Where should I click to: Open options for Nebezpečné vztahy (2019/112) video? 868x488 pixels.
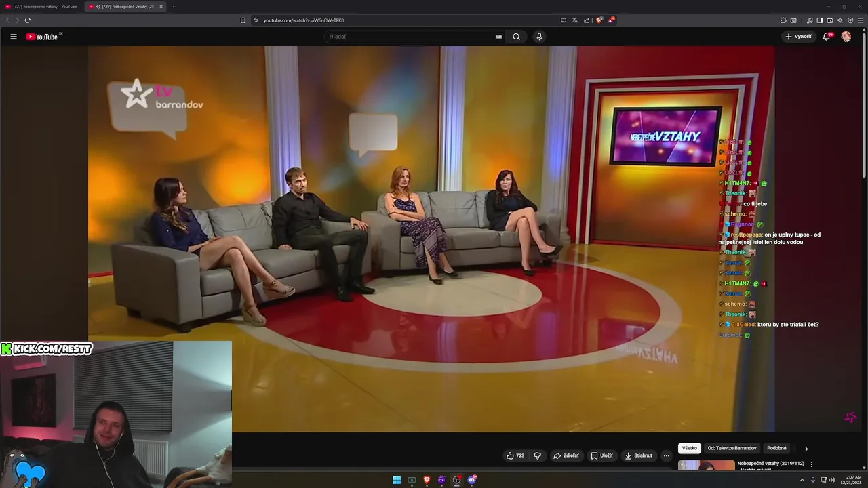[812, 464]
